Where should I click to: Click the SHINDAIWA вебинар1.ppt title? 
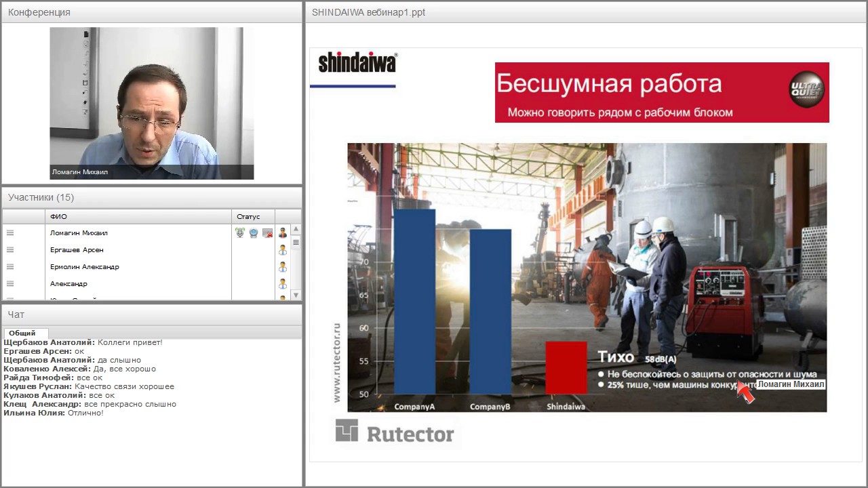point(368,12)
